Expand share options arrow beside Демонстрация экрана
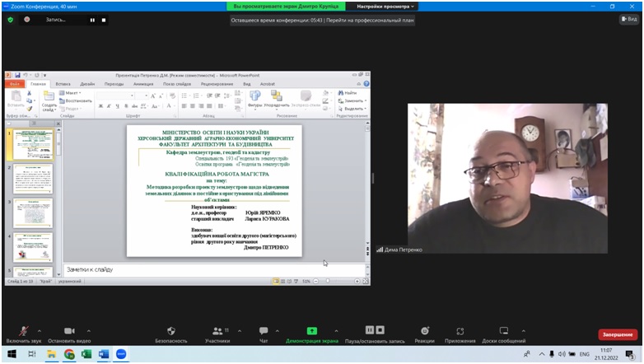This screenshot has width=644, height=364. [336, 331]
